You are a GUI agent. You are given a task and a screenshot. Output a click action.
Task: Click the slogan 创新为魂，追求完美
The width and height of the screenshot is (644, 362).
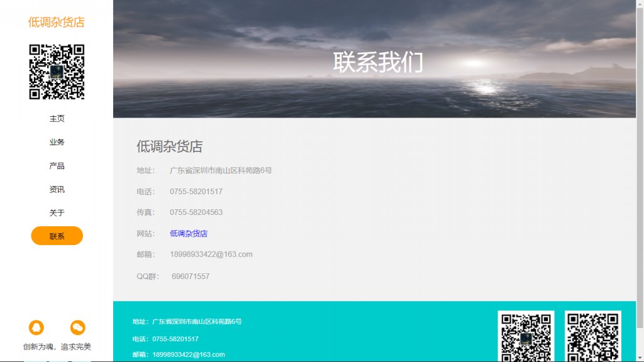pos(57,347)
